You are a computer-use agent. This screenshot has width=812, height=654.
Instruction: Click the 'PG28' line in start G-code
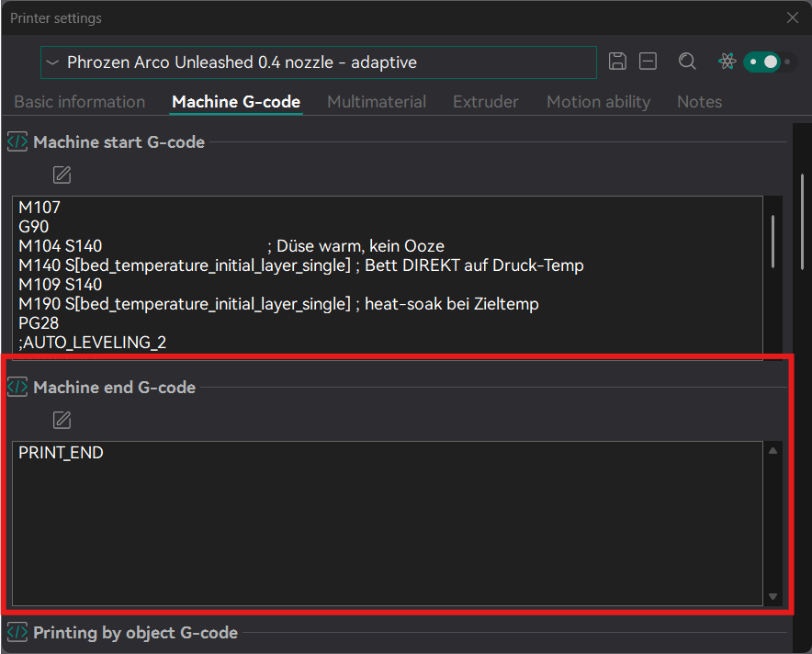(x=39, y=323)
